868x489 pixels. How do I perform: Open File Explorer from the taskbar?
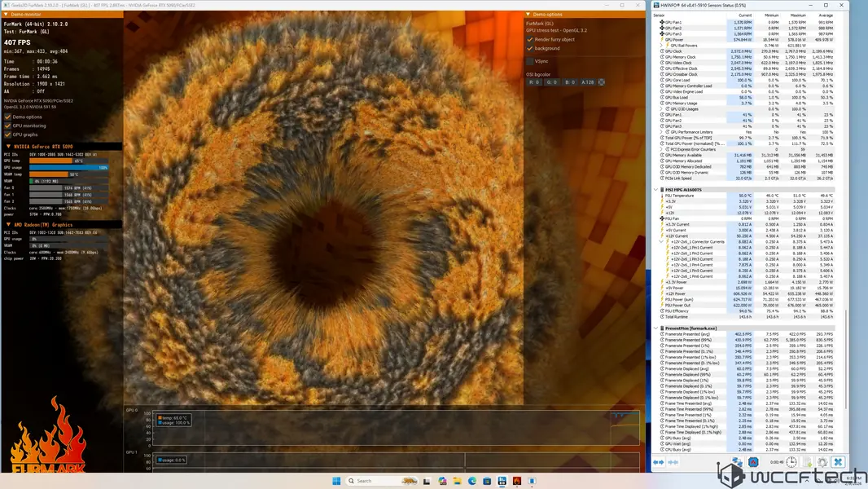tap(458, 481)
